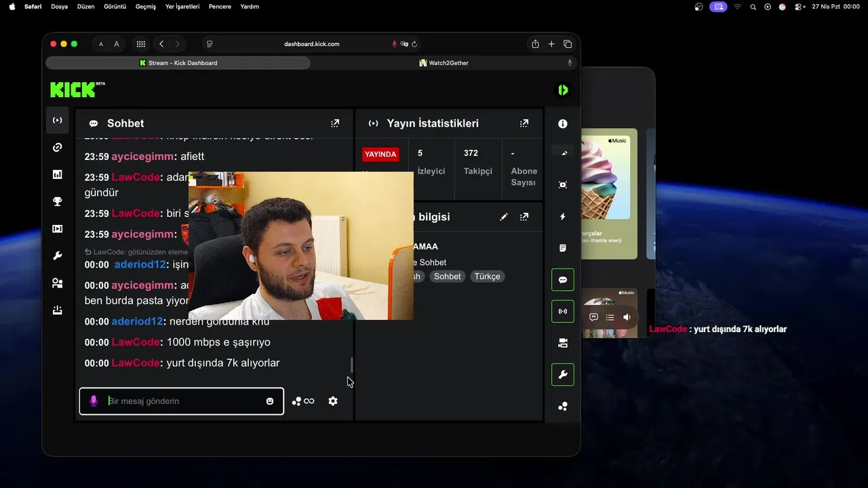Mute Safari microphone in address bar
Image resolution: width=868 pixels, height=488 pixels.
tap(394, 44)
